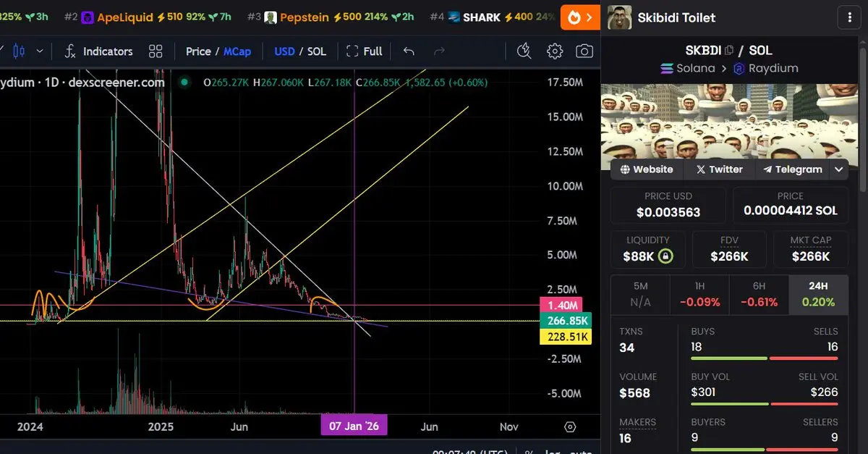Select the 1H timeframe tab
The height and width of the screenshot is (454, 868).
[x=700, y=295]
